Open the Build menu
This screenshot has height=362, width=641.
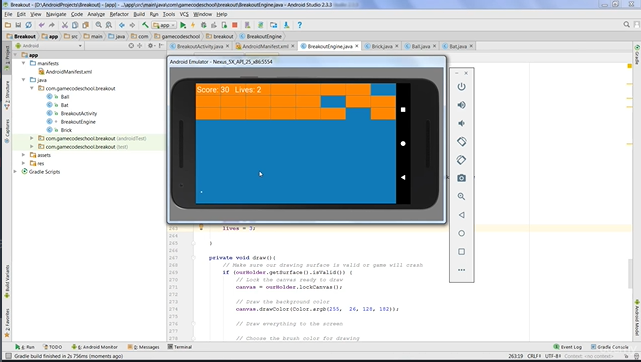tap(139, 14)
